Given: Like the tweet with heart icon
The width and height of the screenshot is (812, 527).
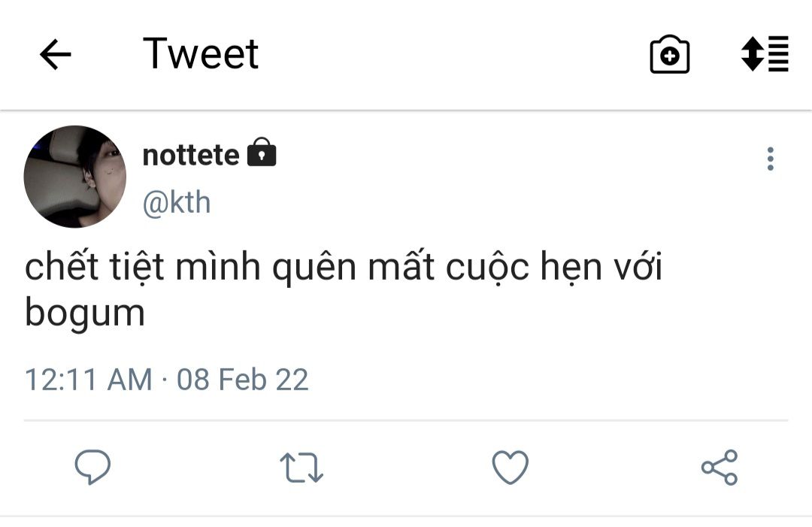Looking at the screenshot, I should 511,467.
